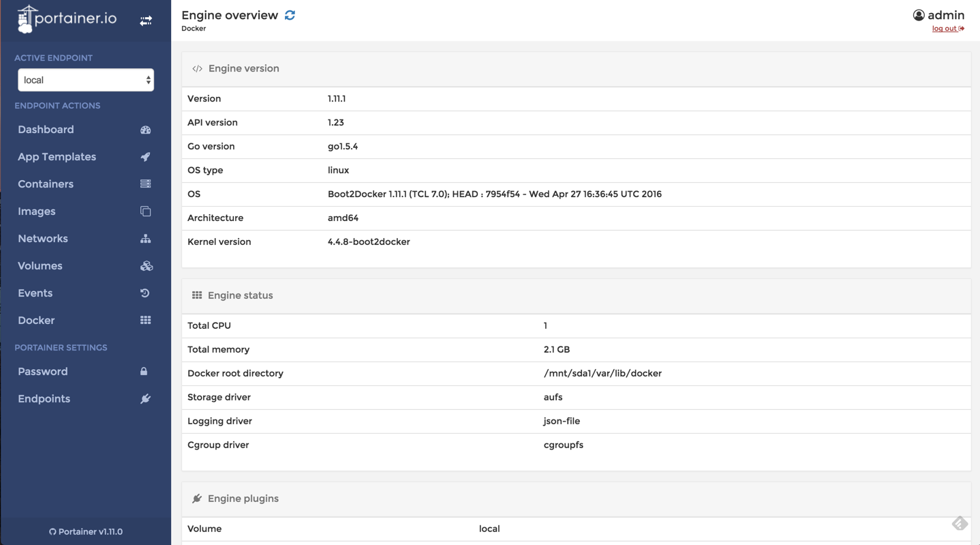Click the Boot2Docker OS description value
The image size is (980, 545).
coord(495,194)
